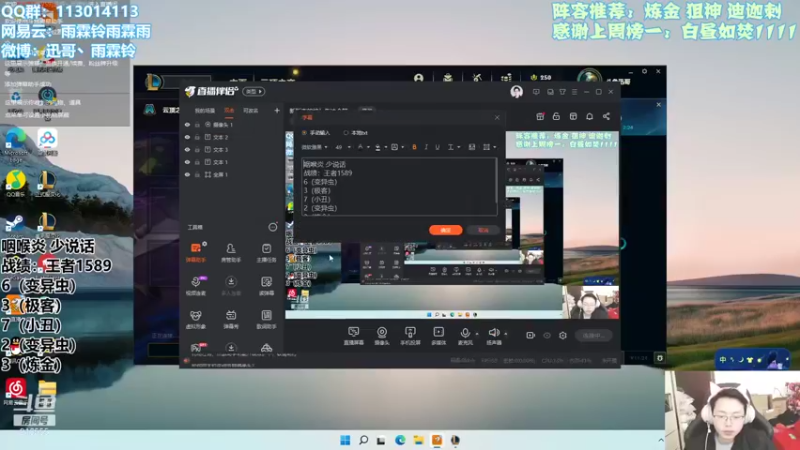
Task: Toggle bold formatting in subtitle editor
Action: (414, 147)
